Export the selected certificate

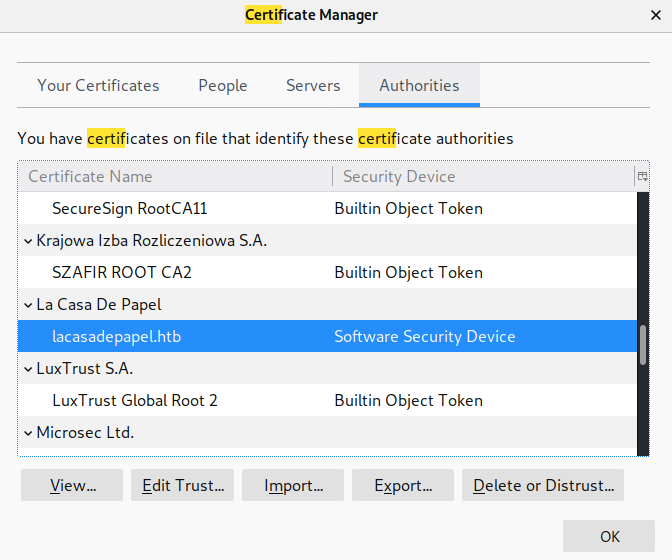tap(403, 486)
